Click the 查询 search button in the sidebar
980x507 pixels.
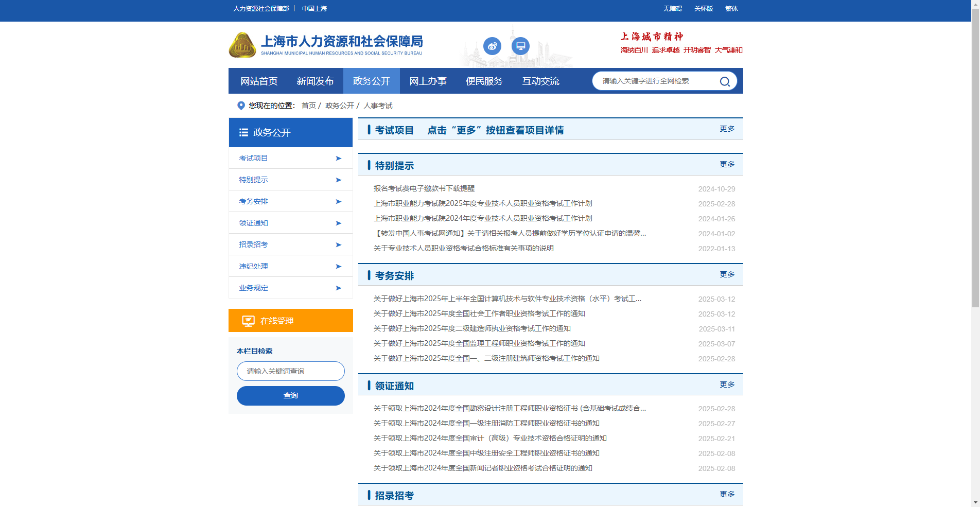pyautogui.click(x=290, y=395)
